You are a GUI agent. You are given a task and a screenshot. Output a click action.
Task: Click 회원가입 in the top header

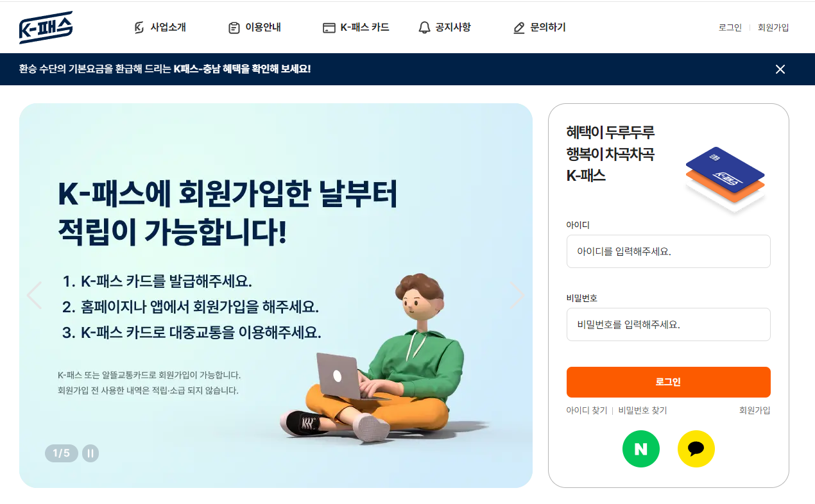click(773, 28)
